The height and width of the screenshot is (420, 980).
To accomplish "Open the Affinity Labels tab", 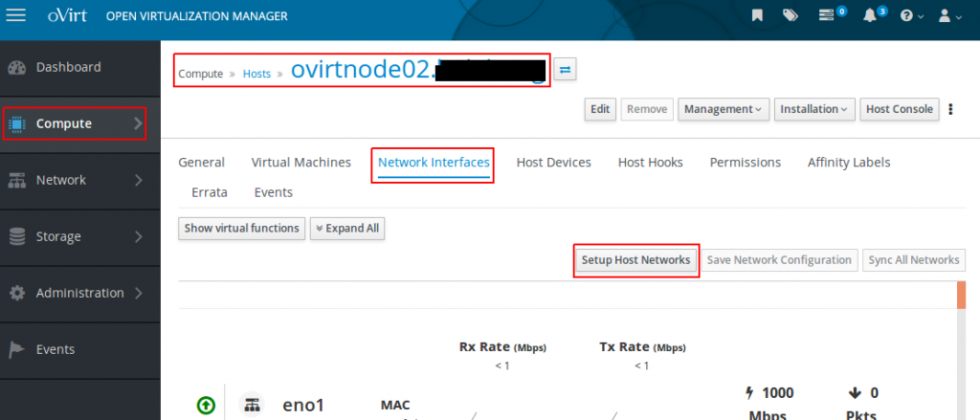I will [849, 163].
